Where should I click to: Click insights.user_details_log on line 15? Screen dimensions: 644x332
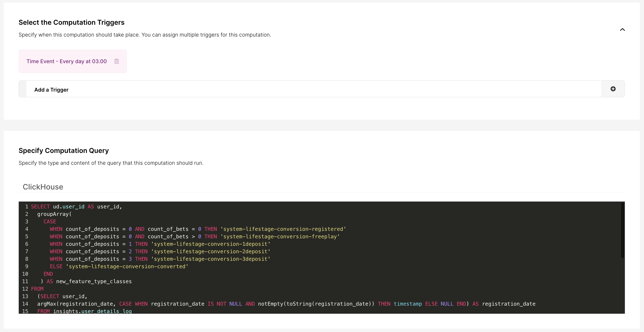pyautogui.click(x=92, y=311)
